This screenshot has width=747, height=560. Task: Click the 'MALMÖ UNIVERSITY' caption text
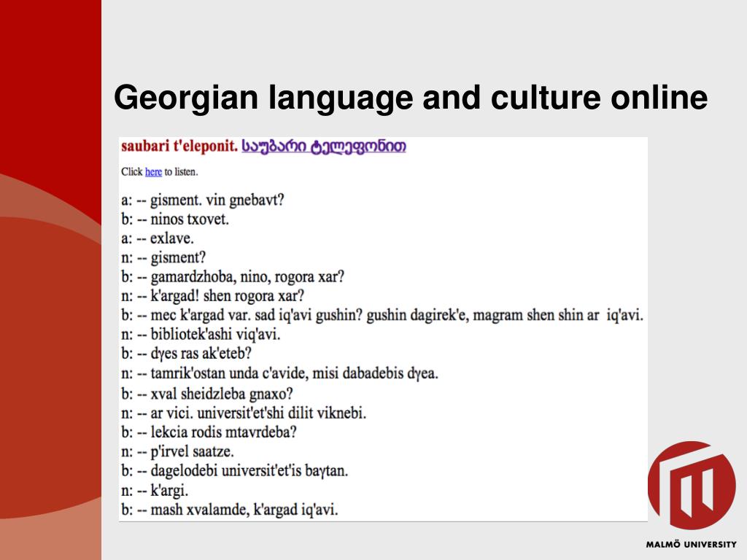[691, 544]
